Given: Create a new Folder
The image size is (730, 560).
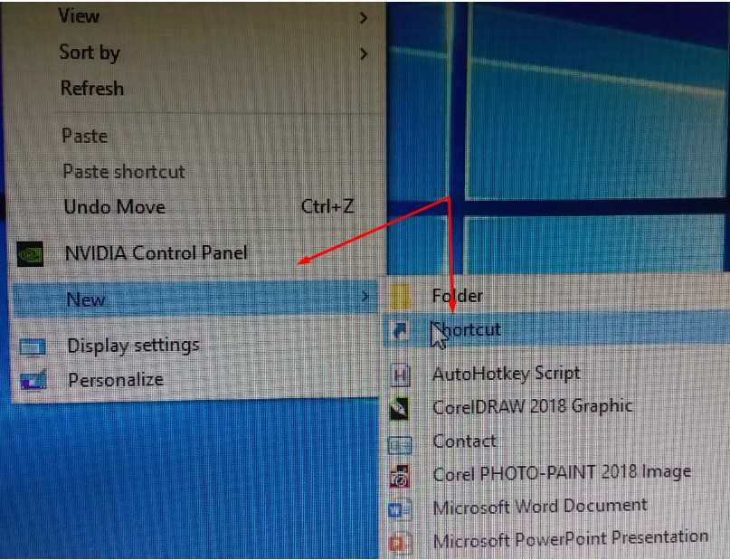Looking at the screenshot, I should point(556,296).
